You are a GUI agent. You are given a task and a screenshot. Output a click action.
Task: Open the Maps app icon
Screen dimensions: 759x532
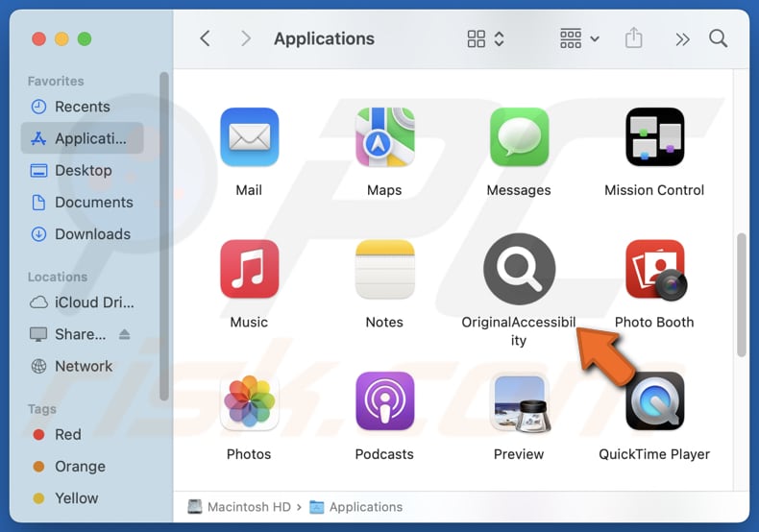(x=385, y=137)
